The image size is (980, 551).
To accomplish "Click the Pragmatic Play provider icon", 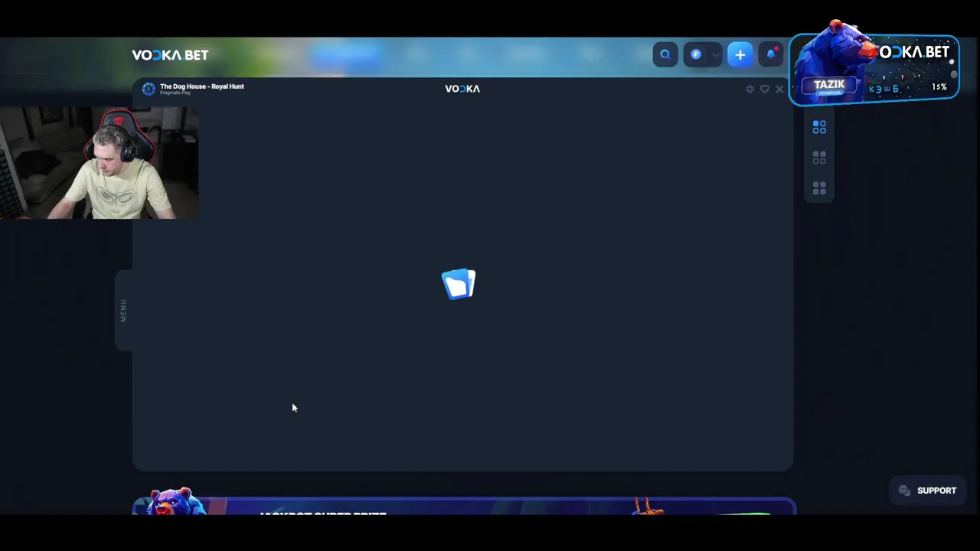I will coord(149,89).
